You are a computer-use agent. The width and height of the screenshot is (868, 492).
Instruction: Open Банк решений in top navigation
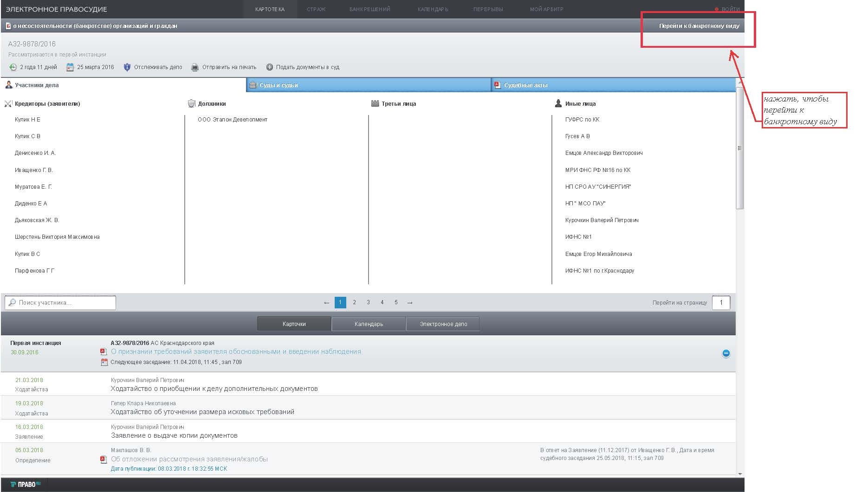pyautogui.click(x=370, y=9)
